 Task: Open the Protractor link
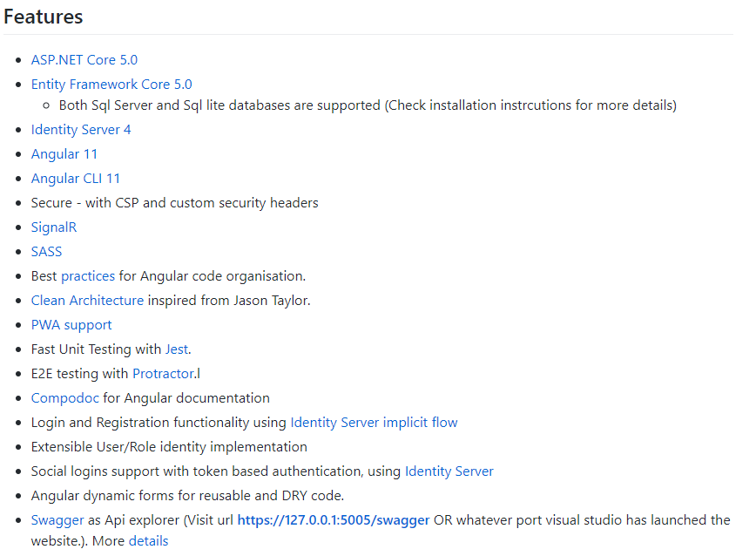[x=163, y=374]
